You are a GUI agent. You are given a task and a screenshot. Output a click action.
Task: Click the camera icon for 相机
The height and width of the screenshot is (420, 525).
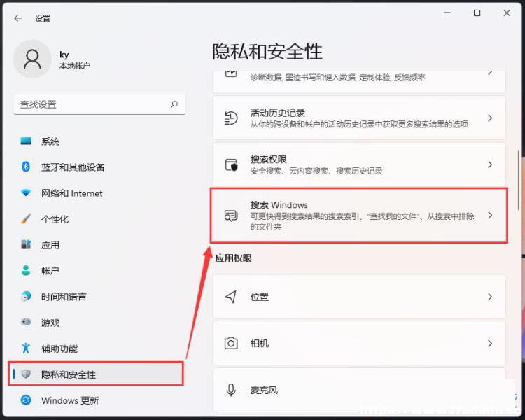(231, 343)
